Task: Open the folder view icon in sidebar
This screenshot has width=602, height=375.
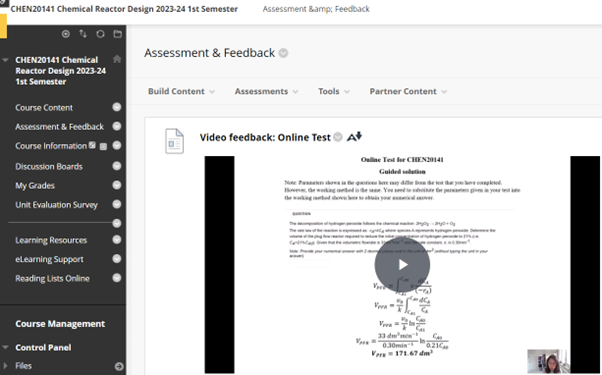Action: [x=117, y=34]
